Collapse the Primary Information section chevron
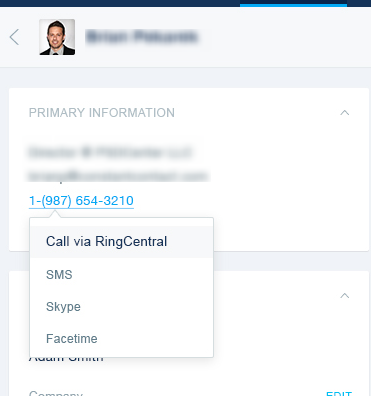 [x=345, y=113]
